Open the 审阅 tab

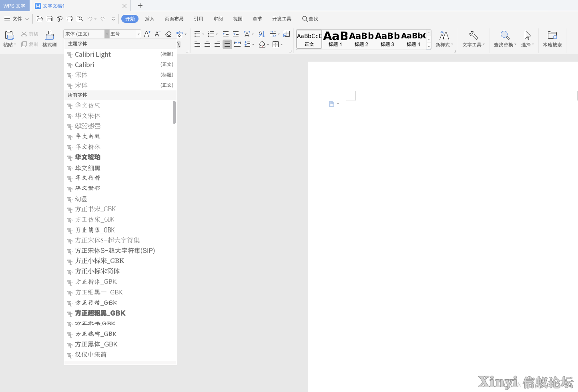click(218, 19)
